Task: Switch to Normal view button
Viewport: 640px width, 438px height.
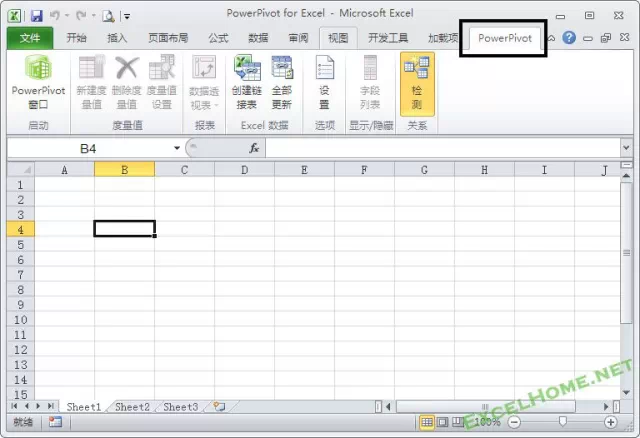Action: (x=427, y=422)
